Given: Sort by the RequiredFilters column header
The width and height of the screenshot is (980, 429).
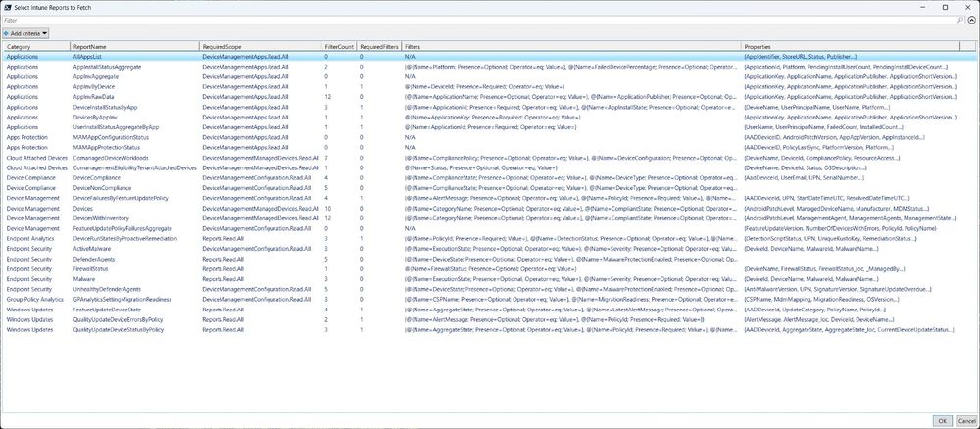Looking at the screenshot, I should click(379, 47).
